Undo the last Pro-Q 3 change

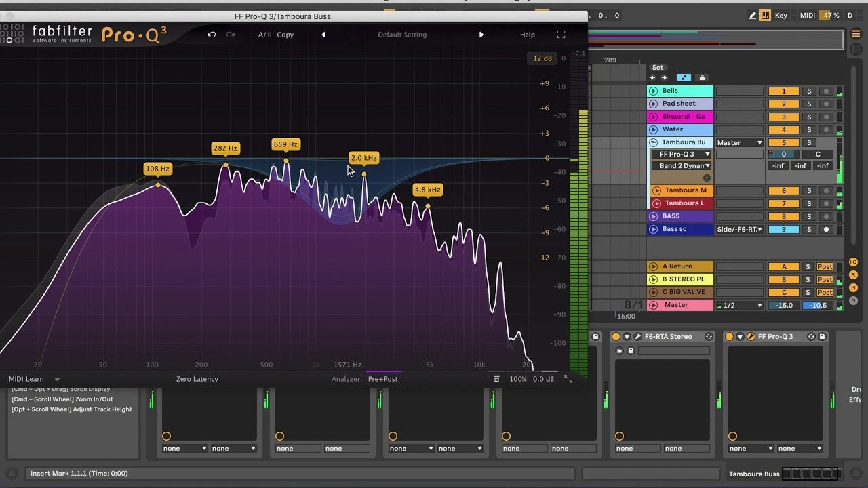coord(212,35)
